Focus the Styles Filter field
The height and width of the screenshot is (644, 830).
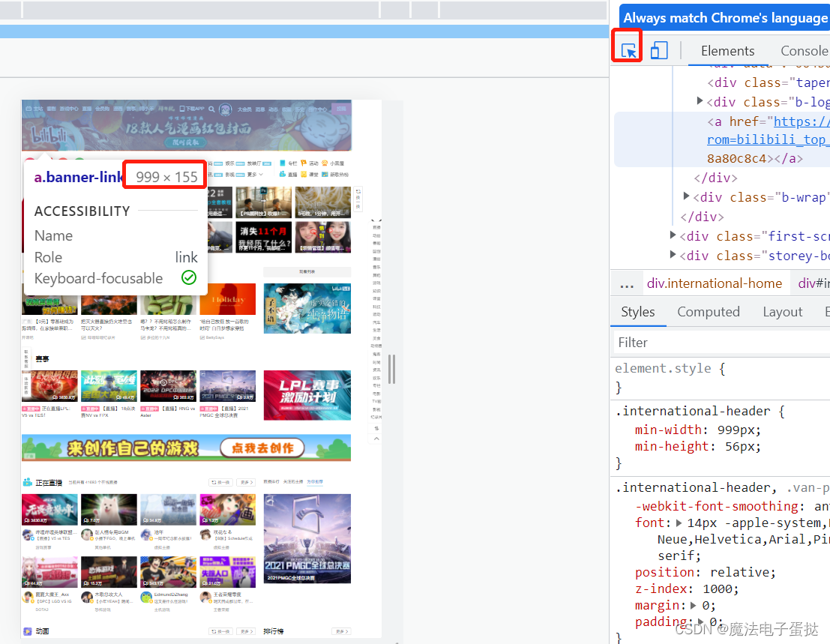tap(722, 343)
